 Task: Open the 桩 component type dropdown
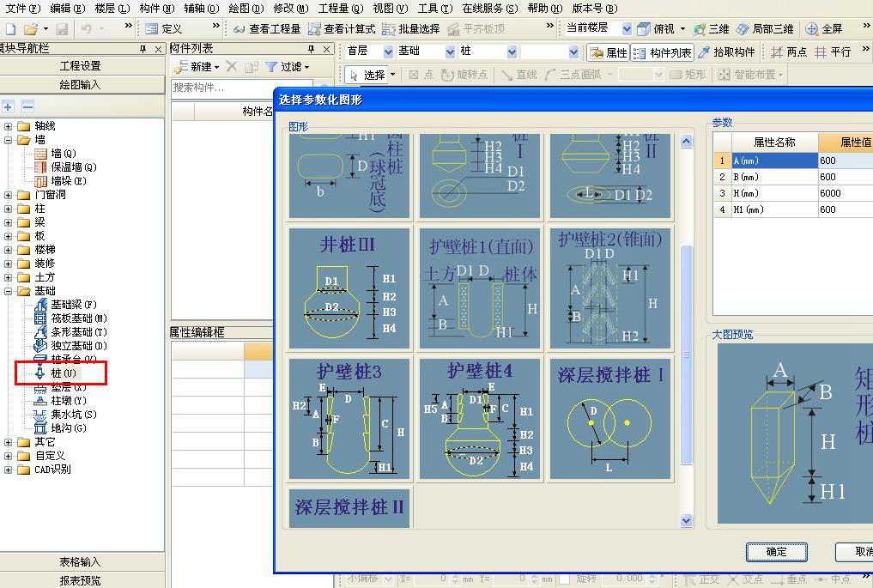pyautogui.click(x=512, y=52)
